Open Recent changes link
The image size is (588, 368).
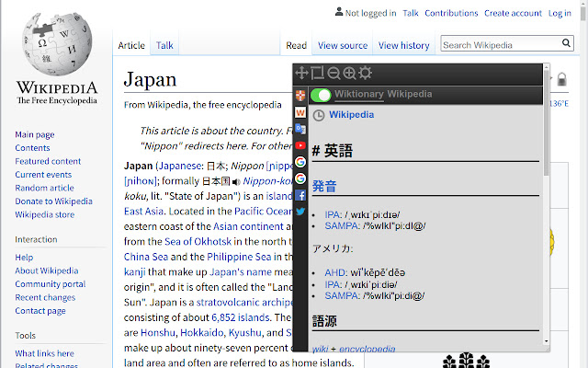click(45, 297)
